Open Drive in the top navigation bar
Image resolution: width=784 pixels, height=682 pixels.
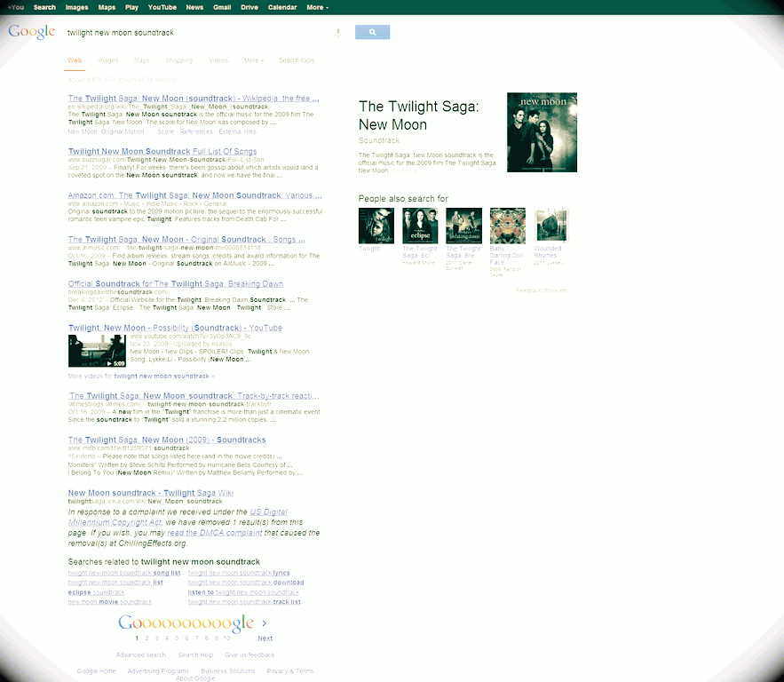point(249,7)
